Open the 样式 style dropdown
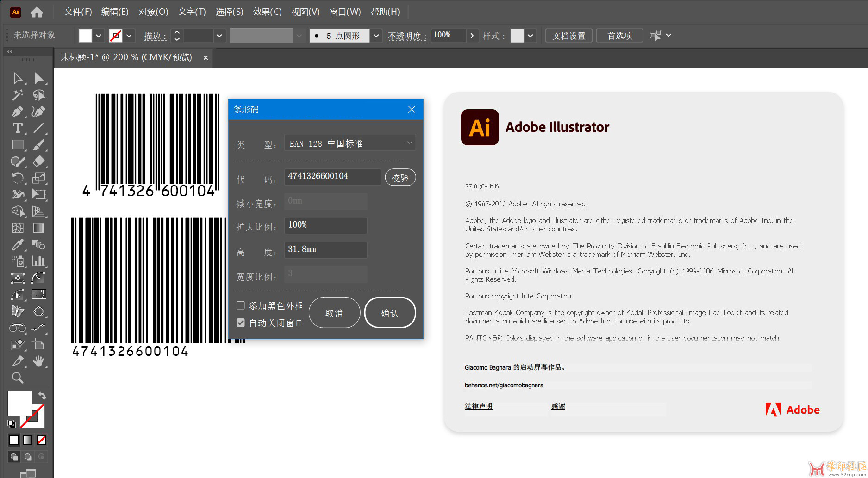Screen dimensions: 868x478 coord(531,36)
